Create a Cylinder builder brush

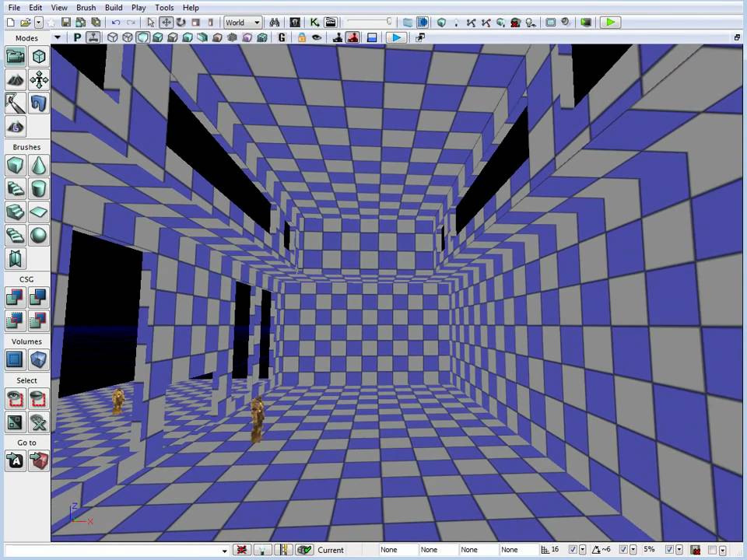(x=39, y=189)
